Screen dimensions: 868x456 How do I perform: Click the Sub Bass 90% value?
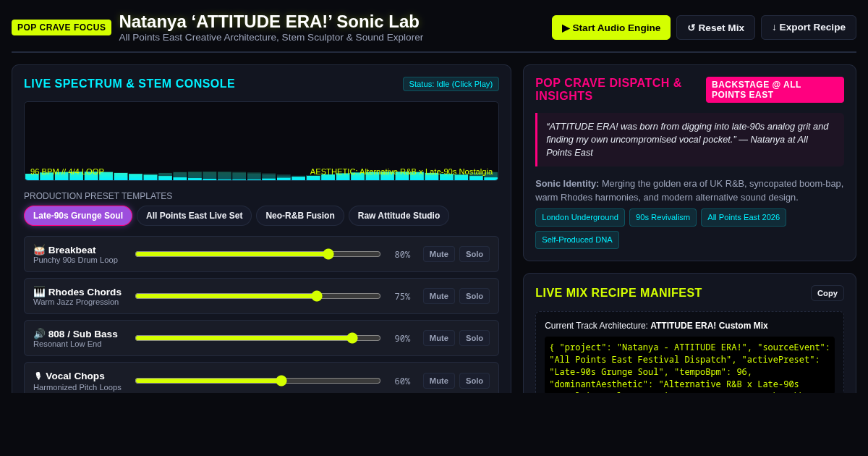(x=402, y=339)
